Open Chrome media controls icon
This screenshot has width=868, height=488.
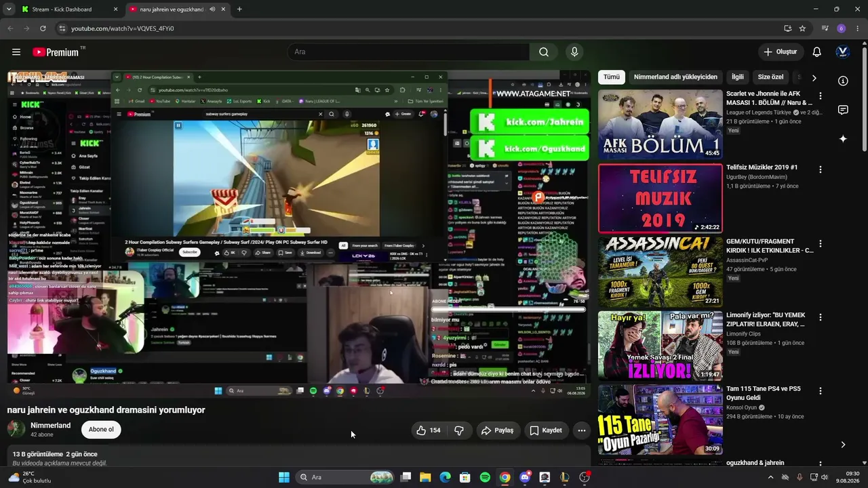[825, 28]
